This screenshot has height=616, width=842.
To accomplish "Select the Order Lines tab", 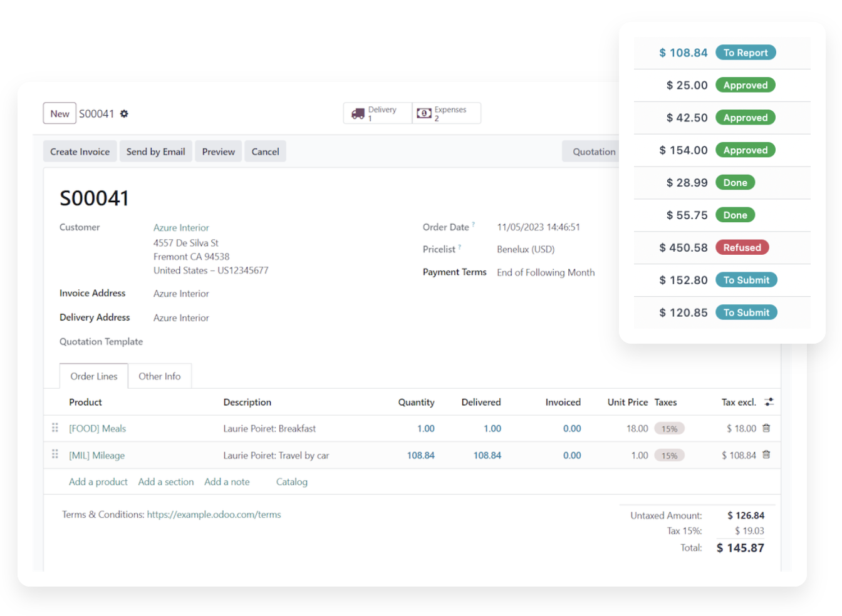I will [x=94, y=376].
